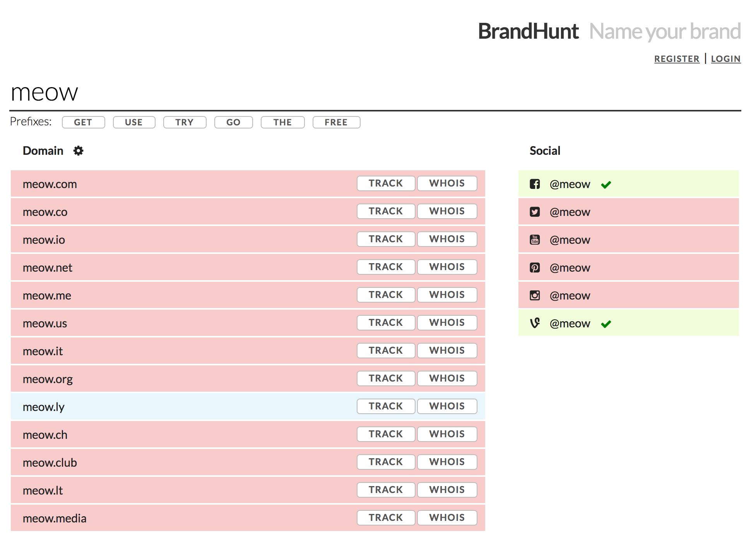Click the YouTube icon for @meow

tap(535, 240)
